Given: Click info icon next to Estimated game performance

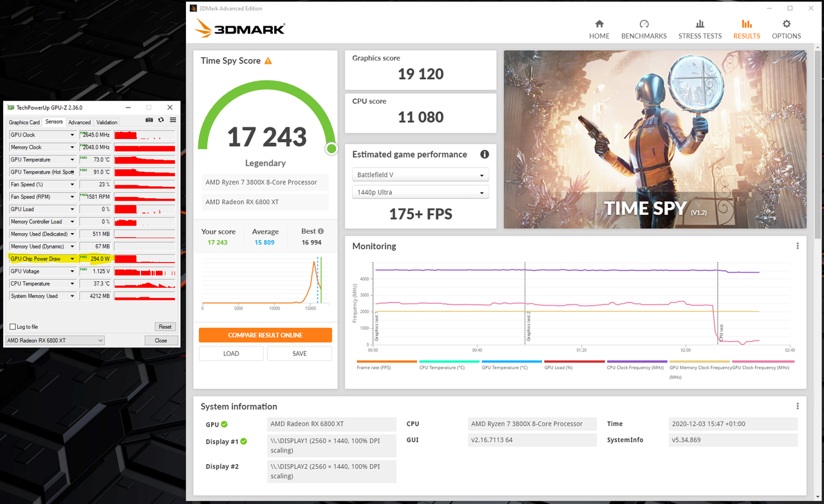Looking at the screenshot, I should point(485,154).
